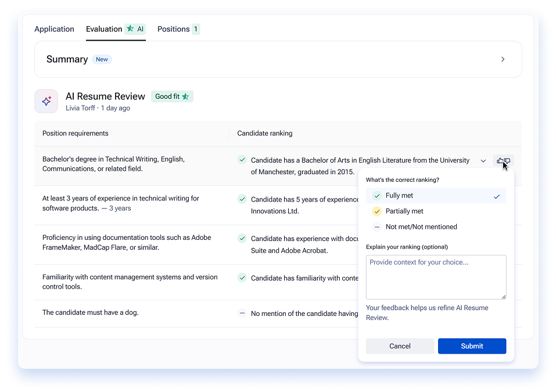Screen dimensions: 556x392
Task: Click the dash icon for dog requirement row
Action: click(242, 313)
